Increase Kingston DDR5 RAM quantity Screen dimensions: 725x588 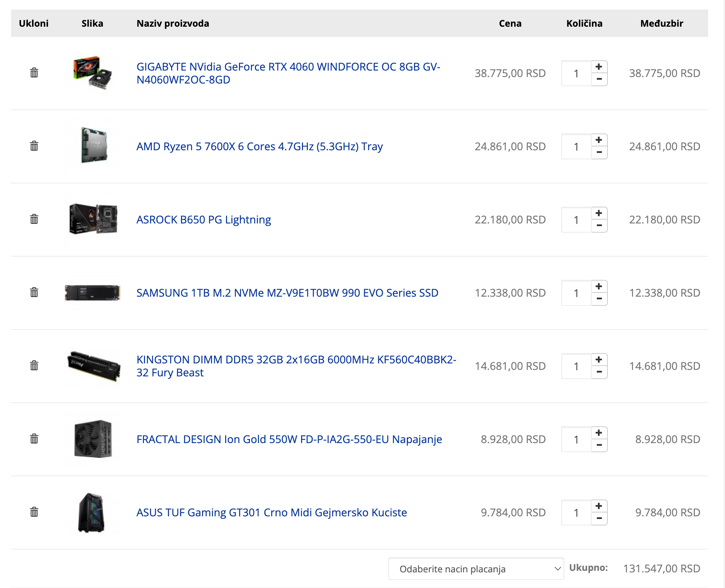(599, 360)
